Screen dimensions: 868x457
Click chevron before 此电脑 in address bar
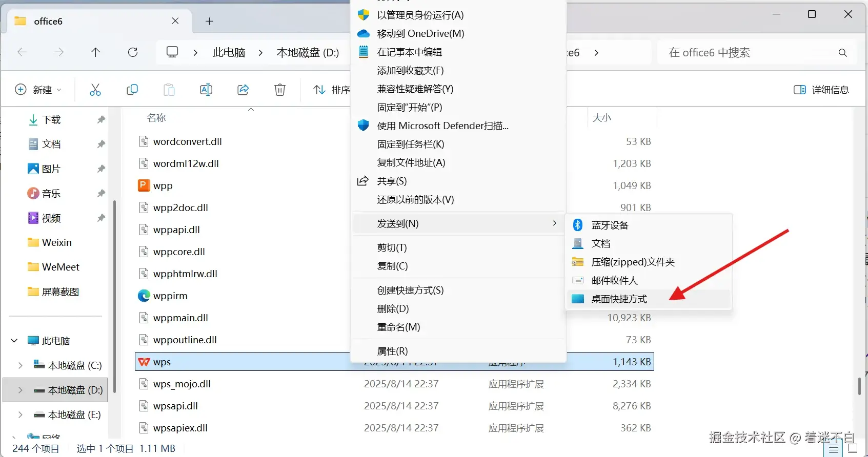click(195, 52)
